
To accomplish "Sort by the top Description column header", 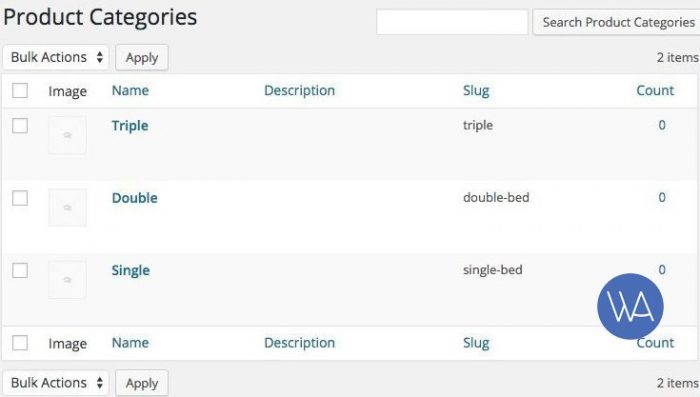I will pos(299,91).
